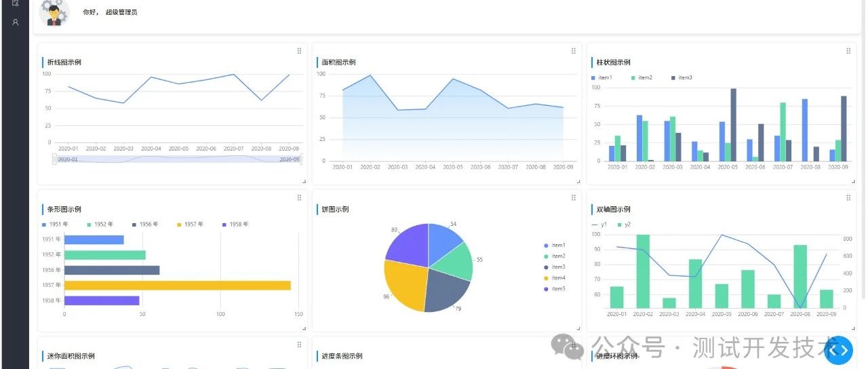Click the yellow 1957 年 horizontal bar
Viewport: 868px width, 369px height.
pos(178,286)
